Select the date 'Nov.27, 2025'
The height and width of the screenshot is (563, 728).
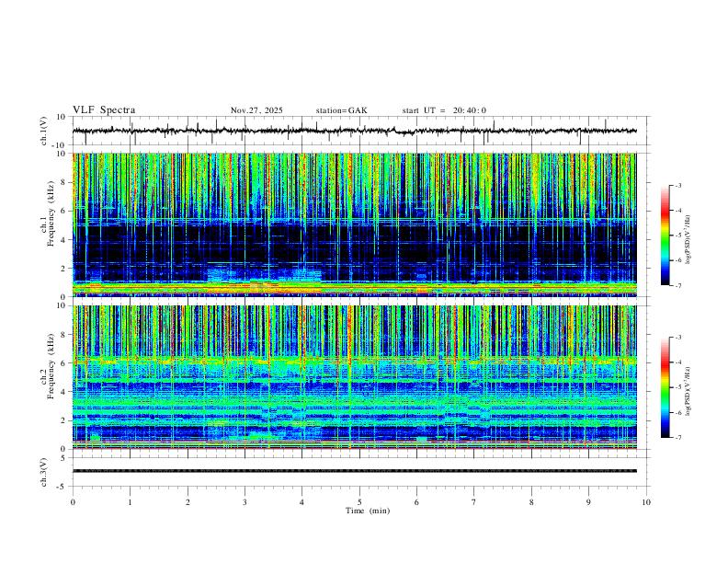(256, 110)
